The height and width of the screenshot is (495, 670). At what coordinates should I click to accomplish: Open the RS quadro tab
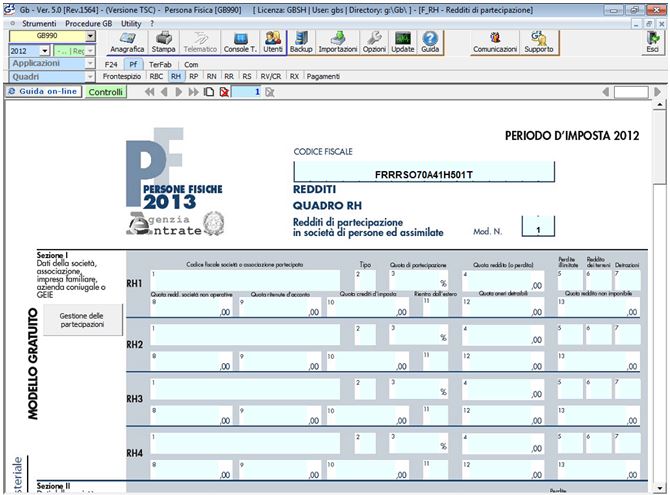pos(247,77)
